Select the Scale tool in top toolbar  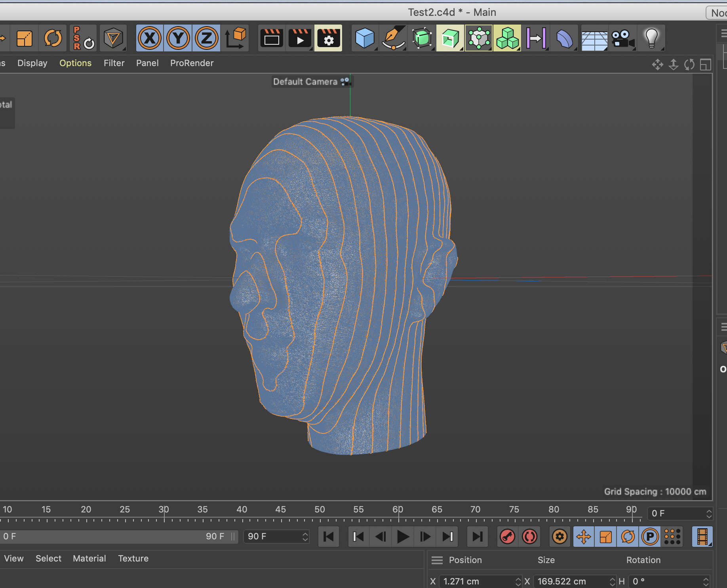[25, 38]
